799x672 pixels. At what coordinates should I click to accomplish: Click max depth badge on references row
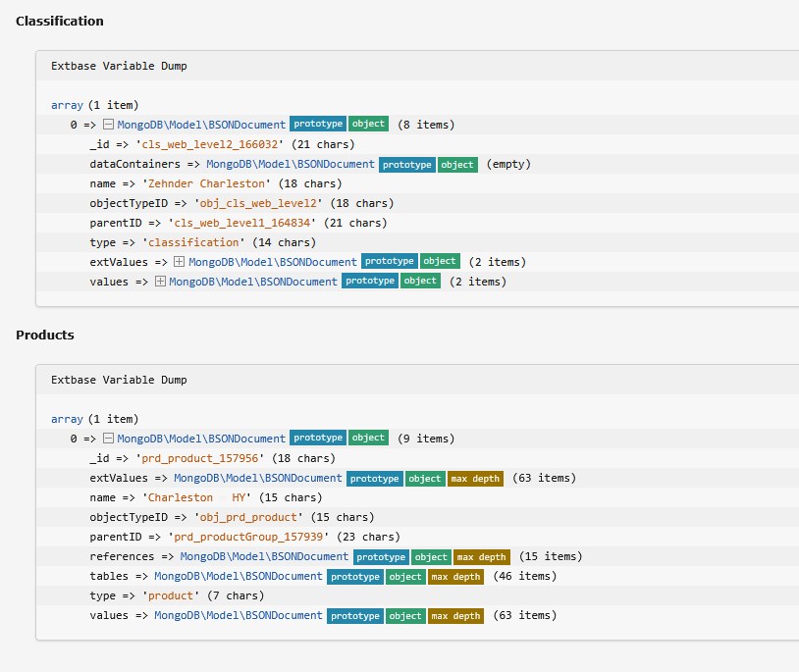(481, 557)
